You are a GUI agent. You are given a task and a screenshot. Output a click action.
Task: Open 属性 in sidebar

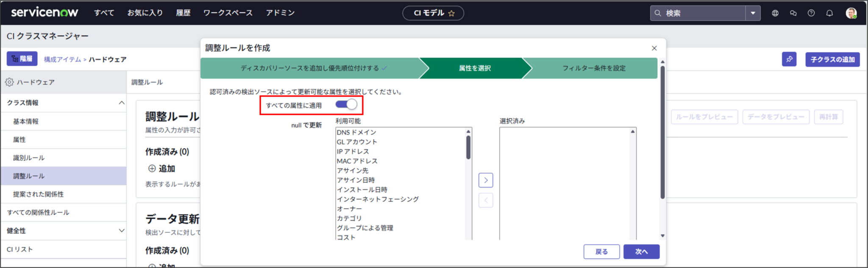point(64,140)
